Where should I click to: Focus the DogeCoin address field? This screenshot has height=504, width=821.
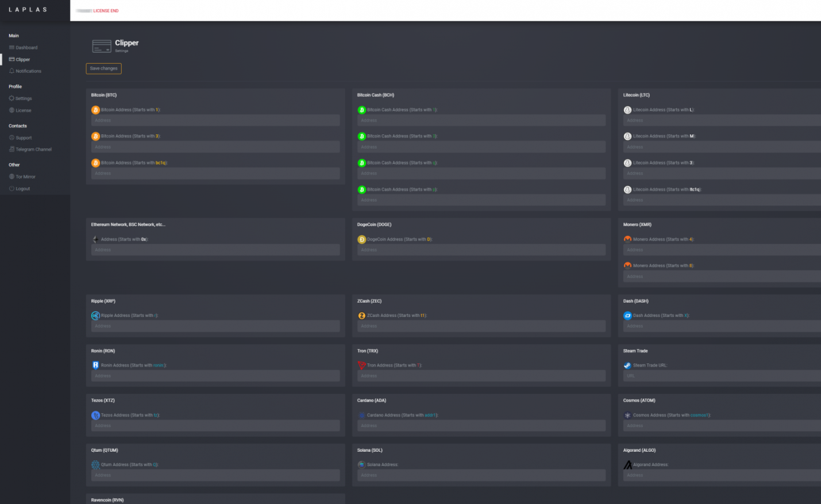coord(481,250)
